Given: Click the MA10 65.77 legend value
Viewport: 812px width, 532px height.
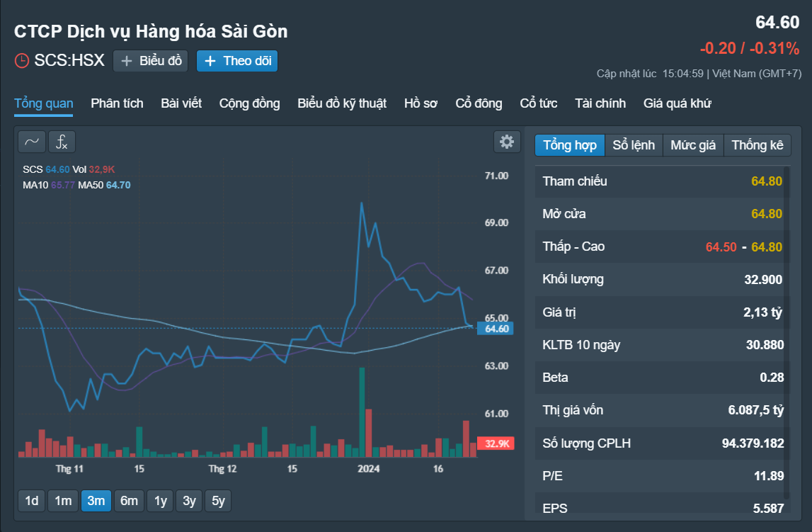Looking at the screenshot, I should pos(63,185).
